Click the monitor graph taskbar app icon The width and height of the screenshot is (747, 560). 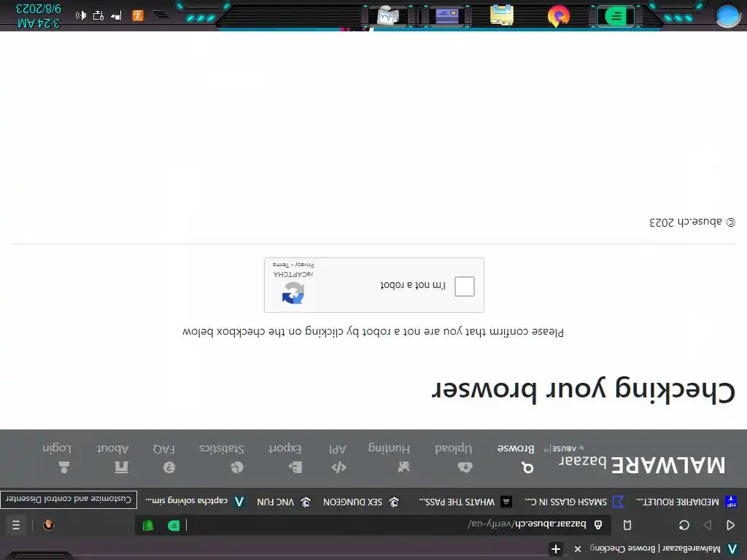coord(388,15)
